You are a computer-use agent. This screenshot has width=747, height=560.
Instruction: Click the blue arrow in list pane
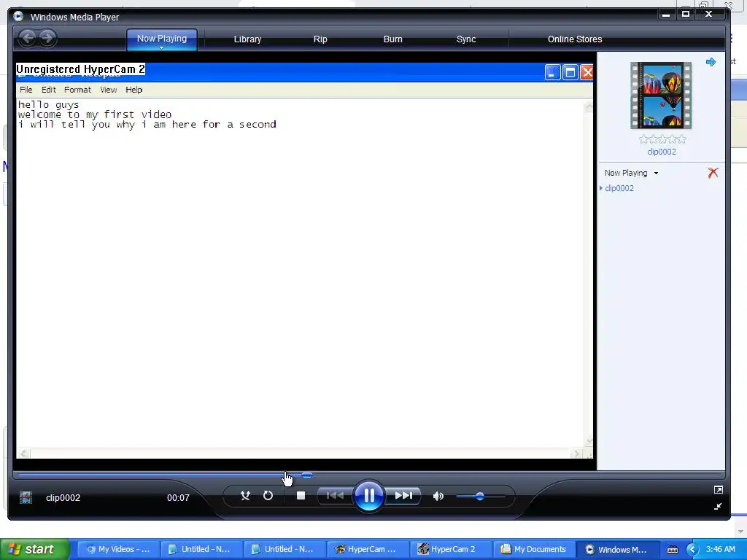tap(711, 62)
